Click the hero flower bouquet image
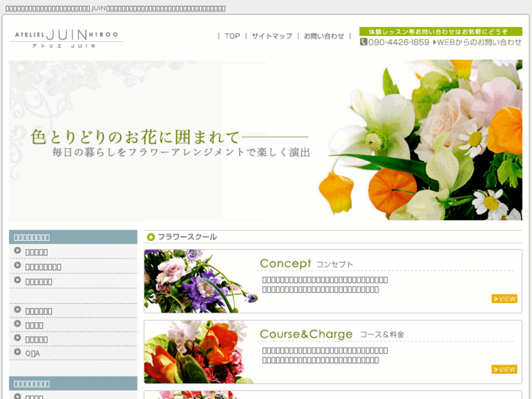Image resolution: width=532 pixels, height=399 pixels. (421, 140)
